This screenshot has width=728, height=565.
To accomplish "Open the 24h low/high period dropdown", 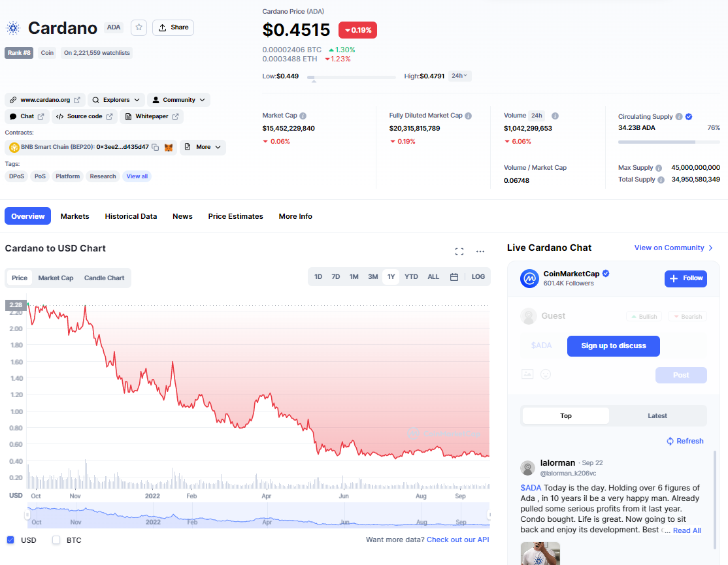I will (459, 76).
